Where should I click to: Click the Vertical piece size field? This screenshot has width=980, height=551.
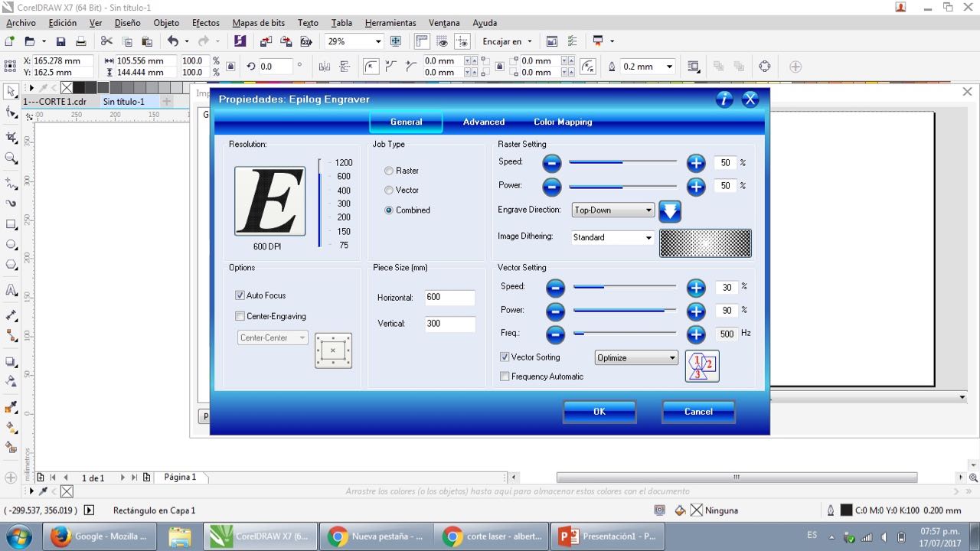449,324
